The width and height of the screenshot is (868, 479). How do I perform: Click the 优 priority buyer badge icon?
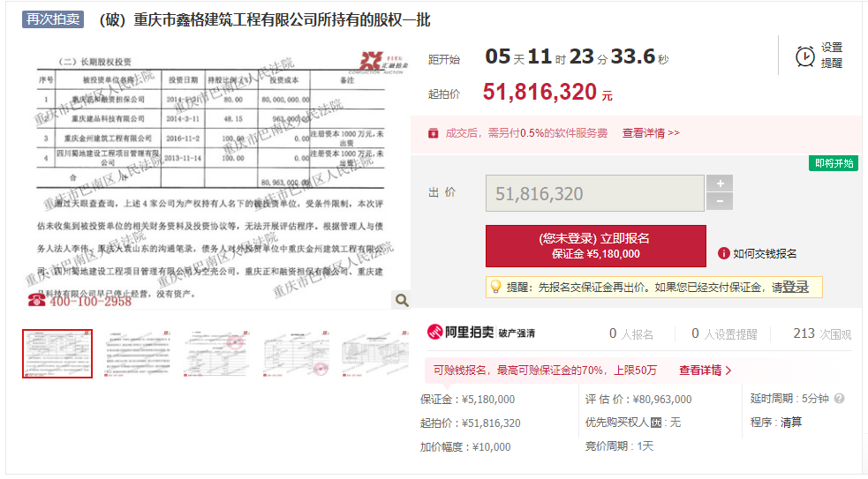pos(656,423)
